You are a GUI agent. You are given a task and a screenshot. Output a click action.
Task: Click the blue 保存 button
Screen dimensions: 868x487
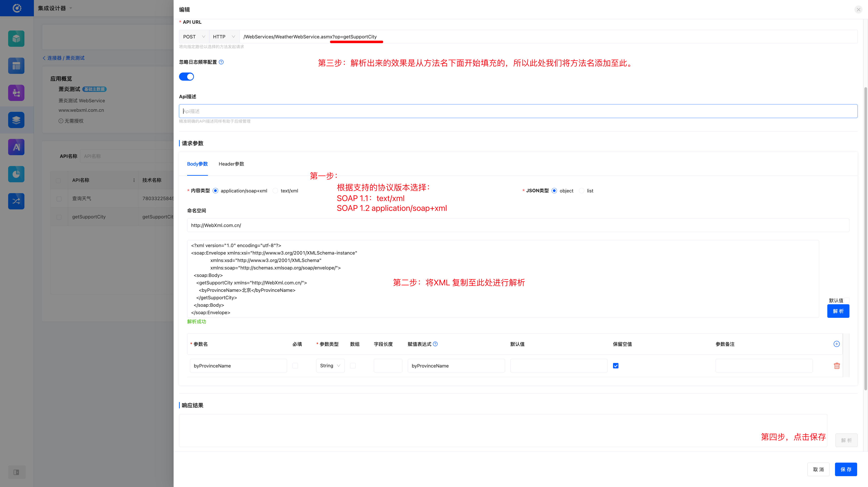pyautogui.click(x=845, y=469)
